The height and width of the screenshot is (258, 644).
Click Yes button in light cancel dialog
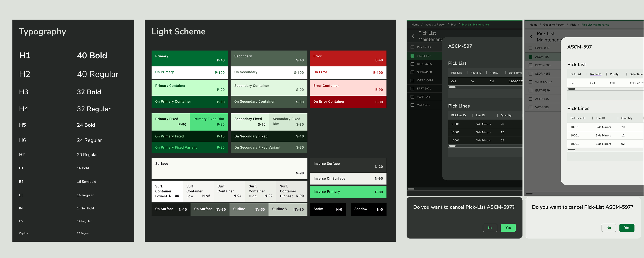[x=626, y=228]
